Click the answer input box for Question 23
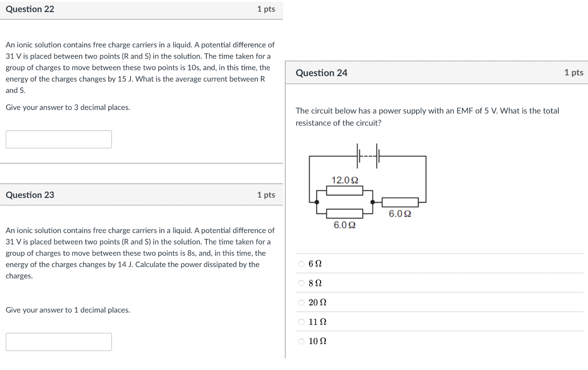 [x=59, y=342]
